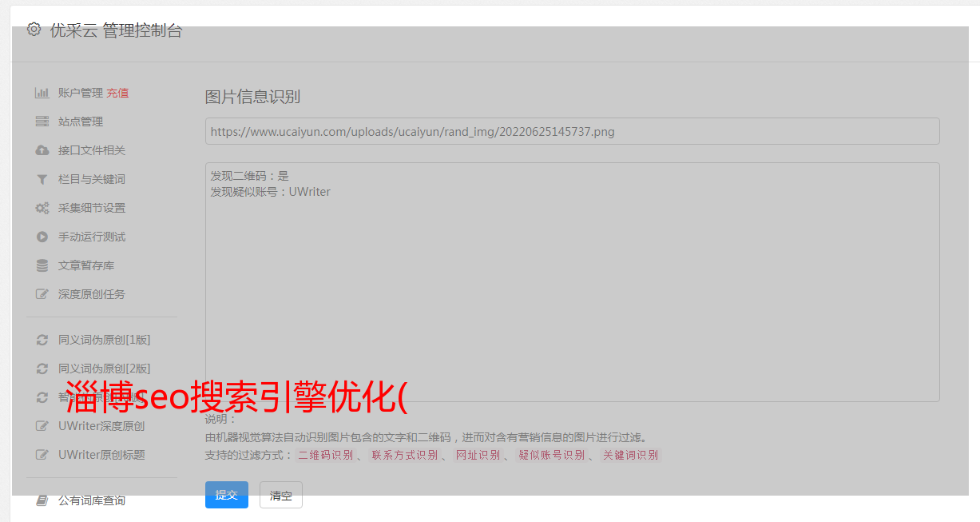The image size is (980, 522).
Task: Click the edit icon for 深度原创任务
Action: tap(42, 294)
